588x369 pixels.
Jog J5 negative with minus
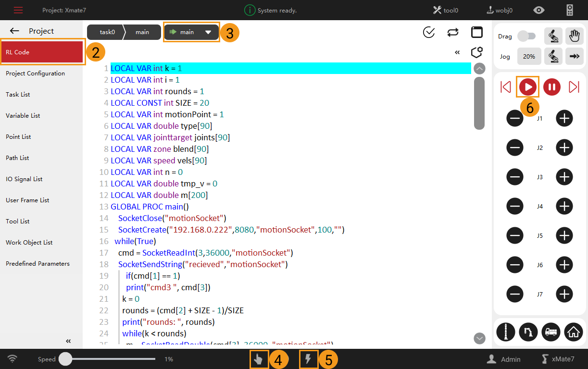click(x=515, y=235)
